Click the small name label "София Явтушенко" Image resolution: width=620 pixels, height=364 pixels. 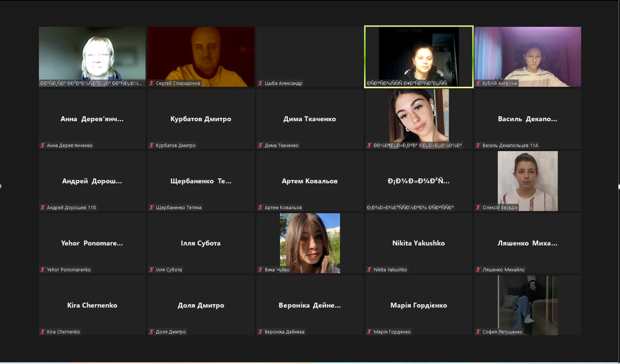[x=503, y=331]
